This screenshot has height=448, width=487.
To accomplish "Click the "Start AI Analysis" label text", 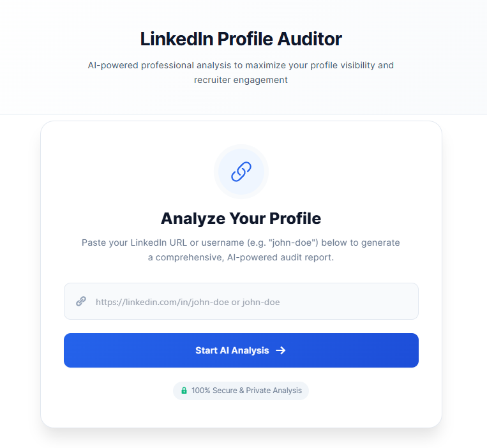I will click(232, 350).
